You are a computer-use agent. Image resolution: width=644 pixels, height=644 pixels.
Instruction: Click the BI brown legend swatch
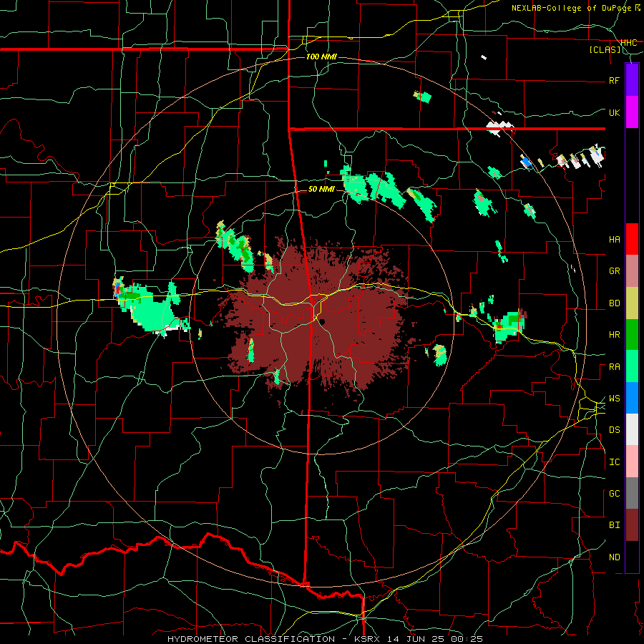(x=632, y=525)
